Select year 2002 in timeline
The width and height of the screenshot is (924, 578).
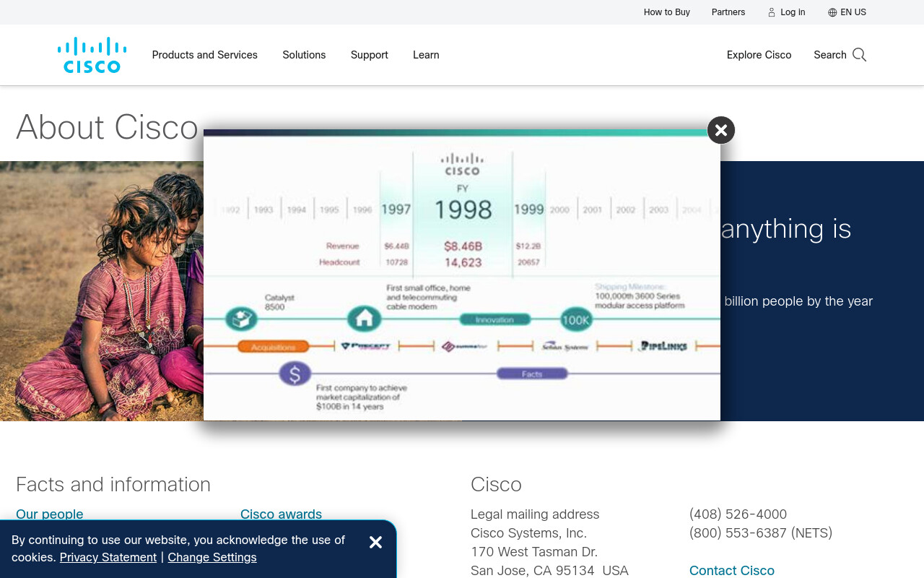point(626,210)
